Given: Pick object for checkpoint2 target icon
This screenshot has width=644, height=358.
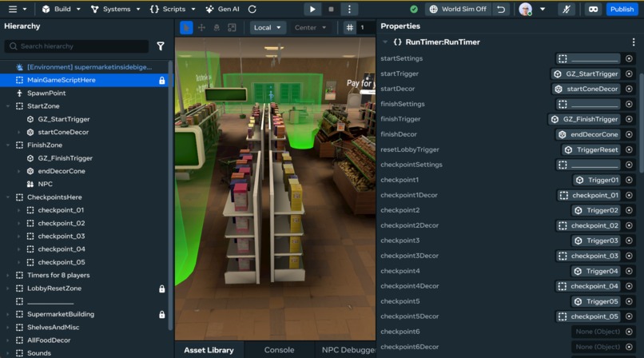Looking at the screenshot, I should [629, 210].
